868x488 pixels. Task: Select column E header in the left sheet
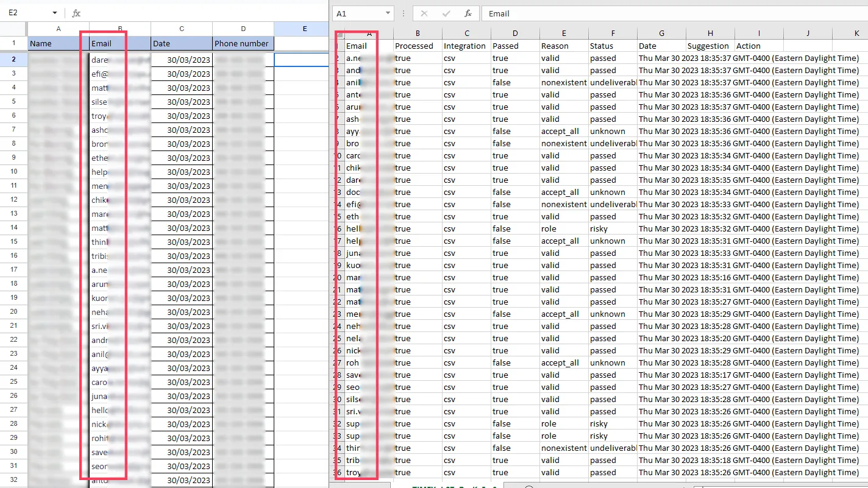coord(301,29)
